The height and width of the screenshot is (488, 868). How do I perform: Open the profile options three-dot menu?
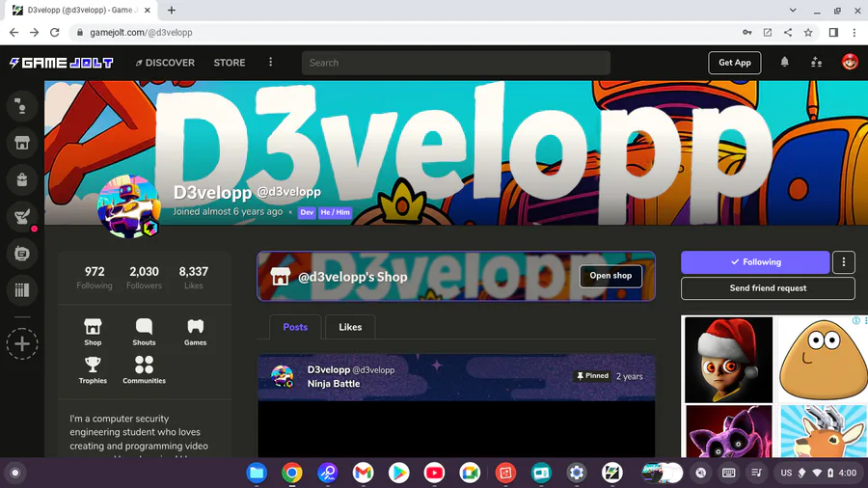coord(844,262)
